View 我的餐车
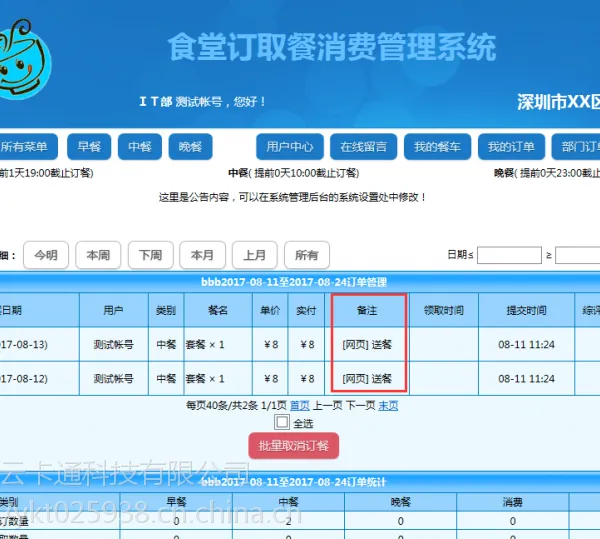The width and height of the screenshot is (600, 539). point(437,147)
